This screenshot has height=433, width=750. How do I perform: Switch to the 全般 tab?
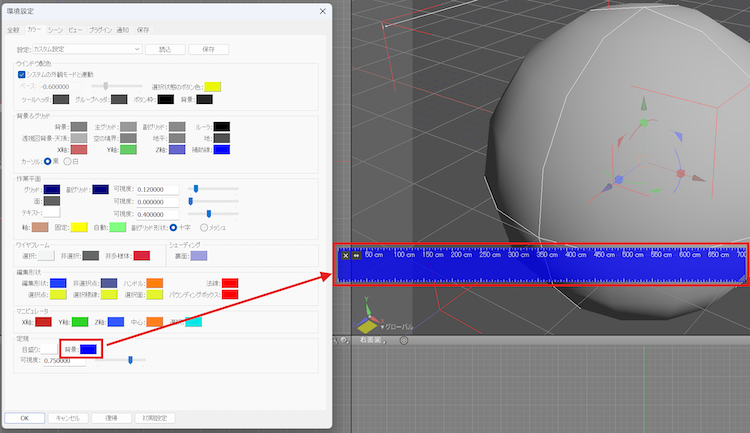click(x=13, y=30)
